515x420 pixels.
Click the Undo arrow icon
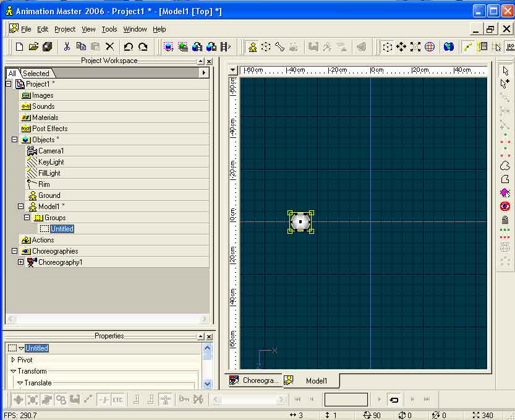[x=128, y=46]
